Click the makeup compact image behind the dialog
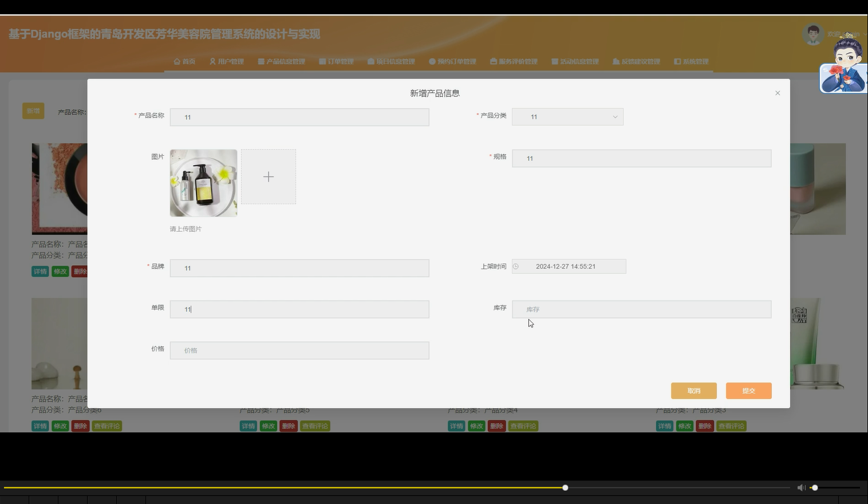 coord(60,189)
